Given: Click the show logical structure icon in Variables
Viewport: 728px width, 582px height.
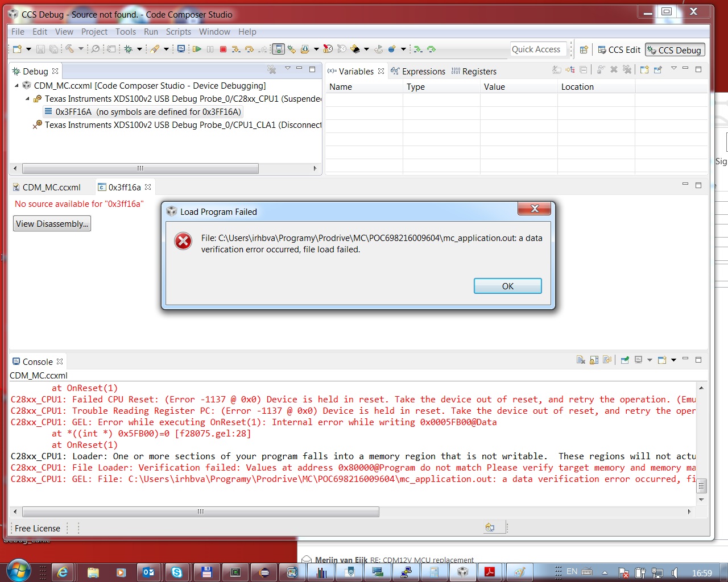Looking at the screenshot, I should point(570,70).
